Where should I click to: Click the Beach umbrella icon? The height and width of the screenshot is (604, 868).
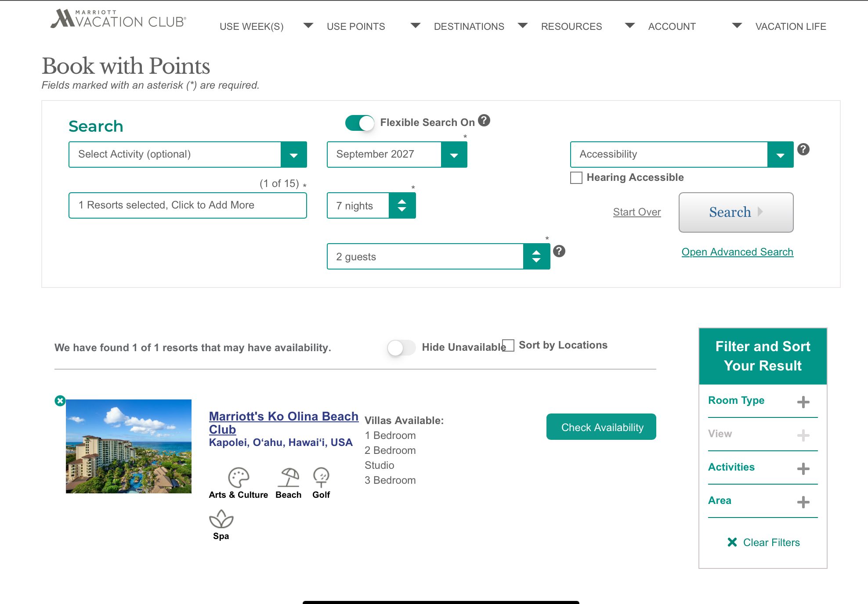tap(289, 478)
